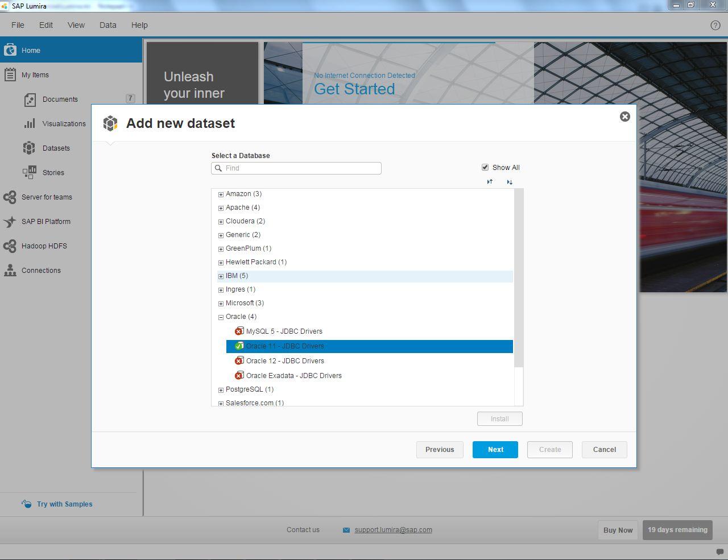Click the Home icon in sidebar
This screenshot has width=728, height=560.
pos(10,50)
